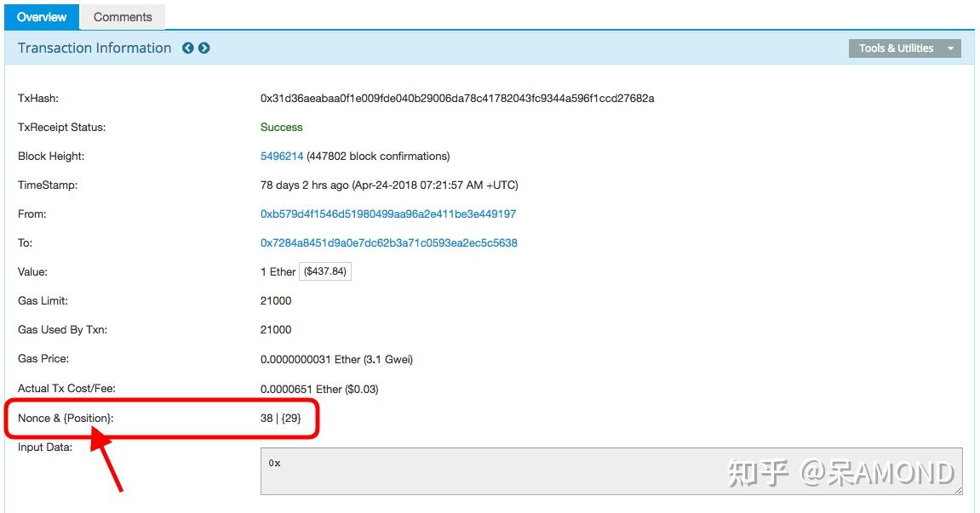Switch to the Overview tab
This screenshot has width=980, height=513.
42,17
